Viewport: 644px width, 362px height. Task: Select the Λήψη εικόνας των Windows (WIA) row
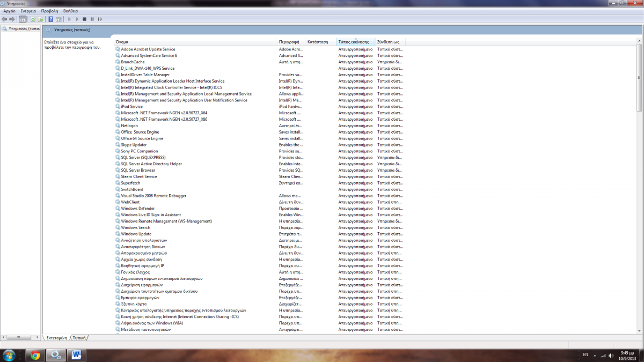[x=259, y=323]
